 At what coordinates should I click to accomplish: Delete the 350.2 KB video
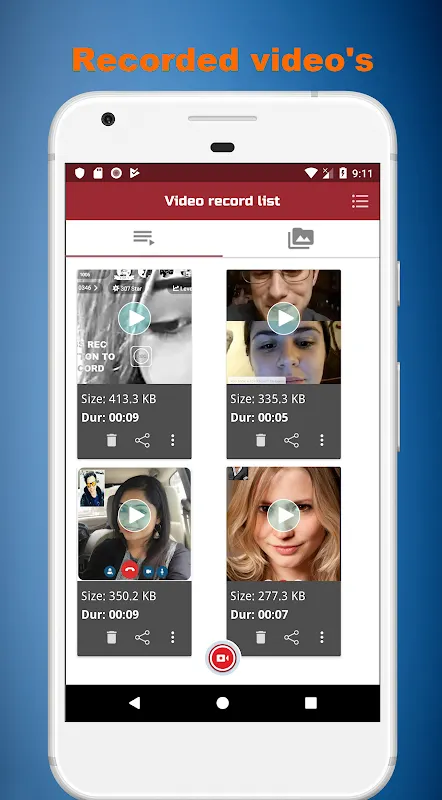(112, 637)
